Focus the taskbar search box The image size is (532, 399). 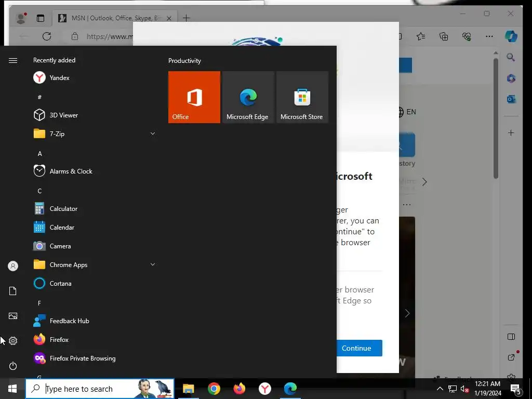100,389
